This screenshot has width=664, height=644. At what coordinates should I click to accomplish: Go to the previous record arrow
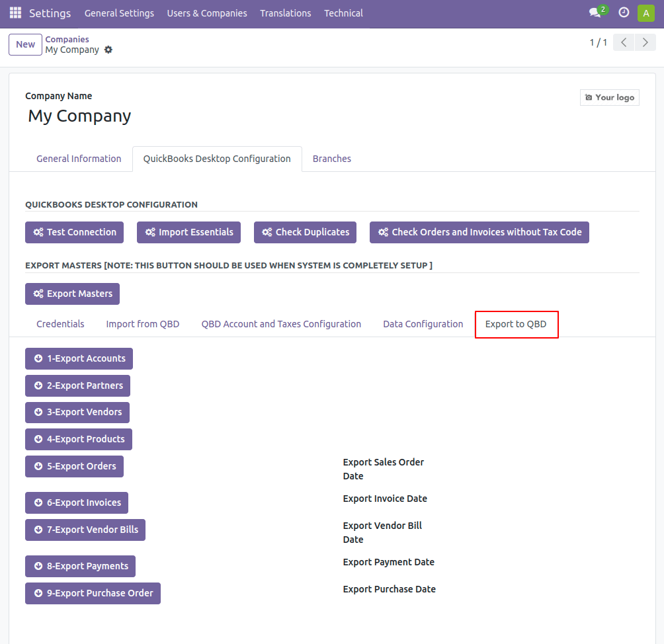[624, 43]
